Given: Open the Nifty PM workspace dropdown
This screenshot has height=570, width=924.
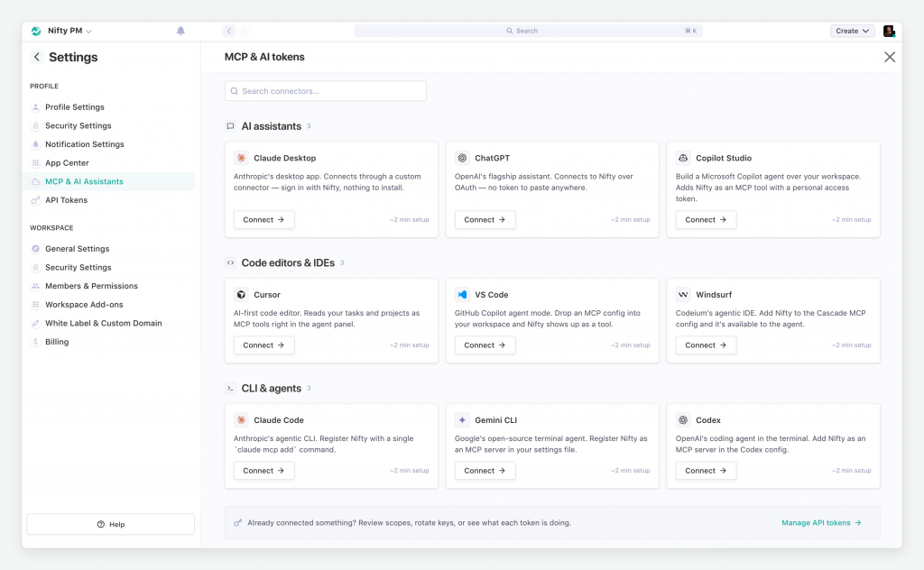Looking at the screenshot, I should click(x=69, y=31).
